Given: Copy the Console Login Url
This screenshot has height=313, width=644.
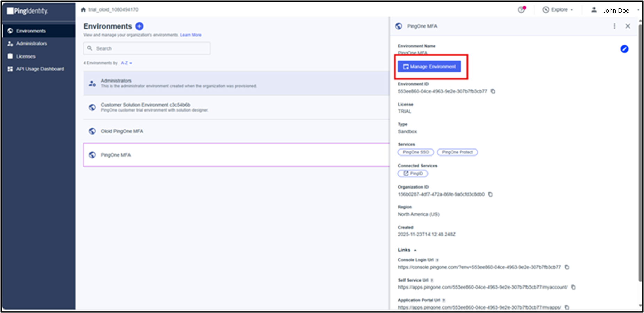Looking at the screenshot, I should pyautogui.click(x=567, y=267).
